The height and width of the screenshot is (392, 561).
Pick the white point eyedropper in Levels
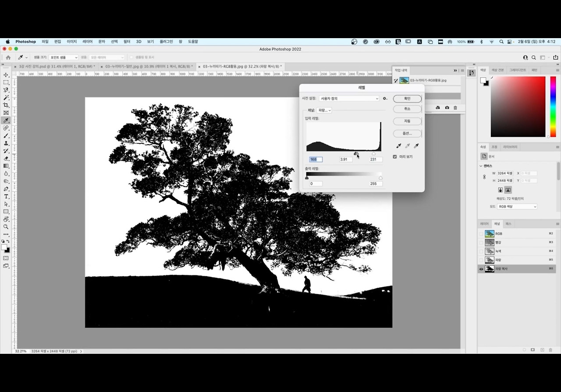416,146
